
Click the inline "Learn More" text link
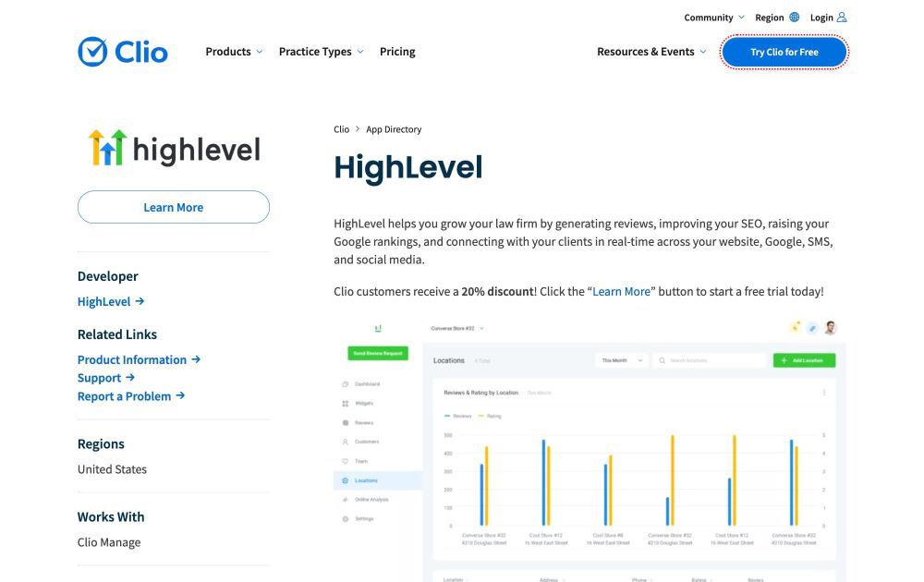pyautogui.click(x=621, y=292)
